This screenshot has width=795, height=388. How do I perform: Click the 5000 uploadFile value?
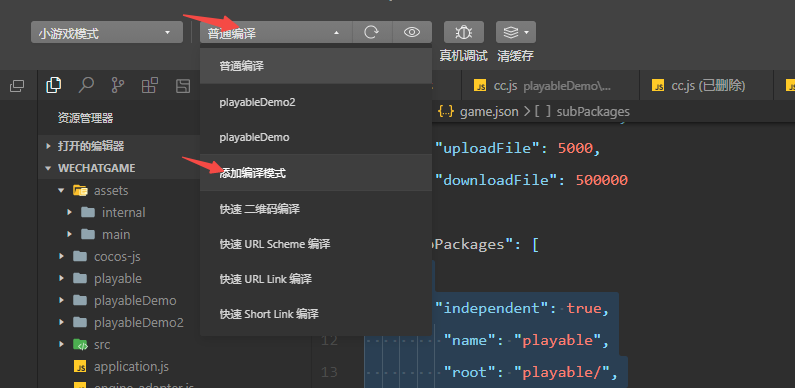pyautogui.click(x=575, y=149)
